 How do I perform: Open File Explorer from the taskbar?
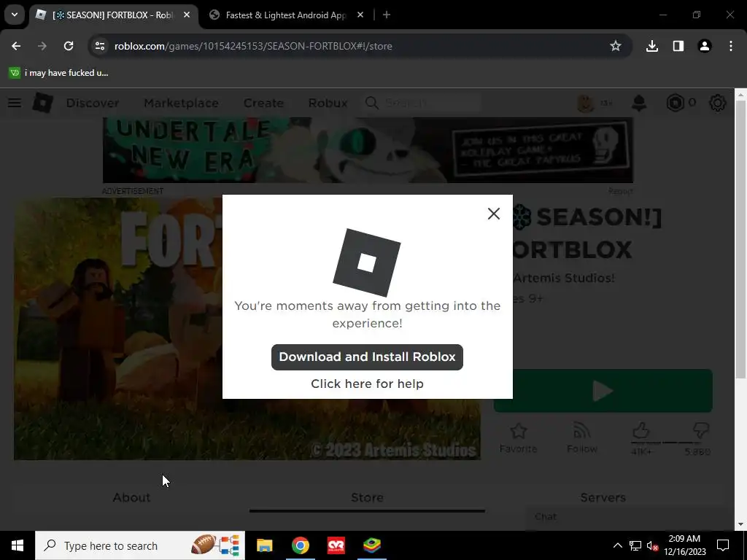(x=264, y=545)
